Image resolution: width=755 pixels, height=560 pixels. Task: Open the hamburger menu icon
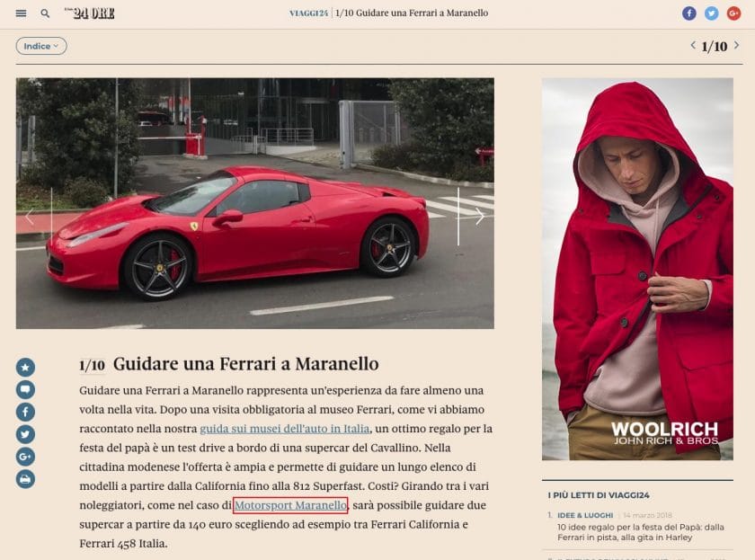pyautogui.click(x=22, y=13)
